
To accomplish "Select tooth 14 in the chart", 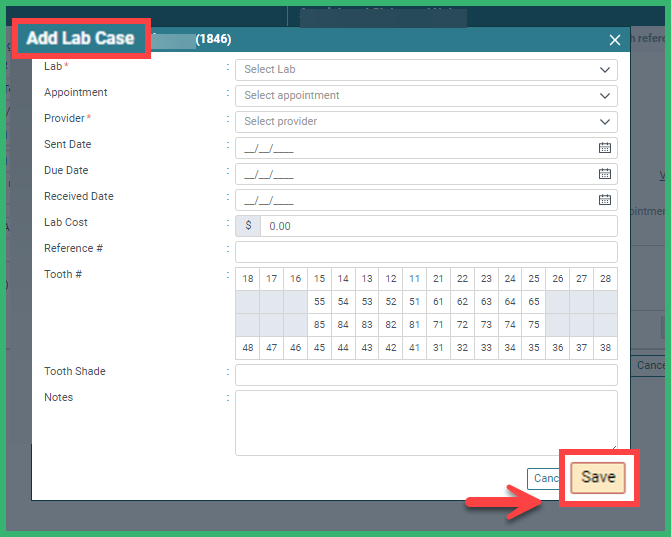I will point(343,279).
